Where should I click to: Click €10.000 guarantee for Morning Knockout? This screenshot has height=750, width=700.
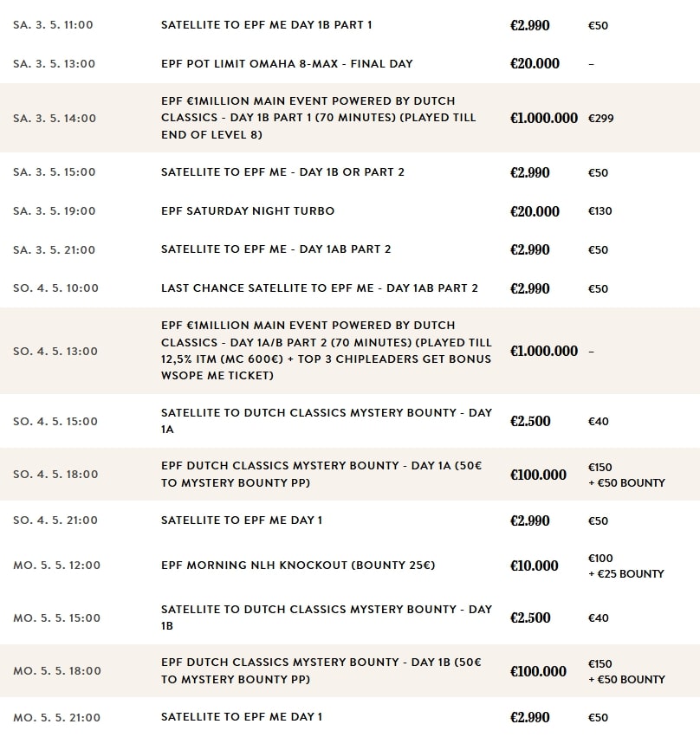(535, 566)
